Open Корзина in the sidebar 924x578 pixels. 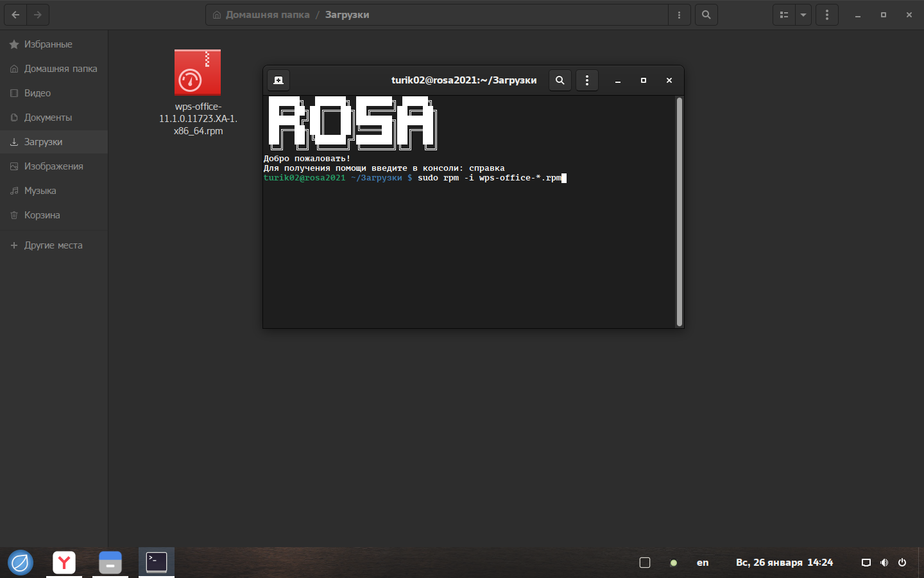(x=42, y=215)
